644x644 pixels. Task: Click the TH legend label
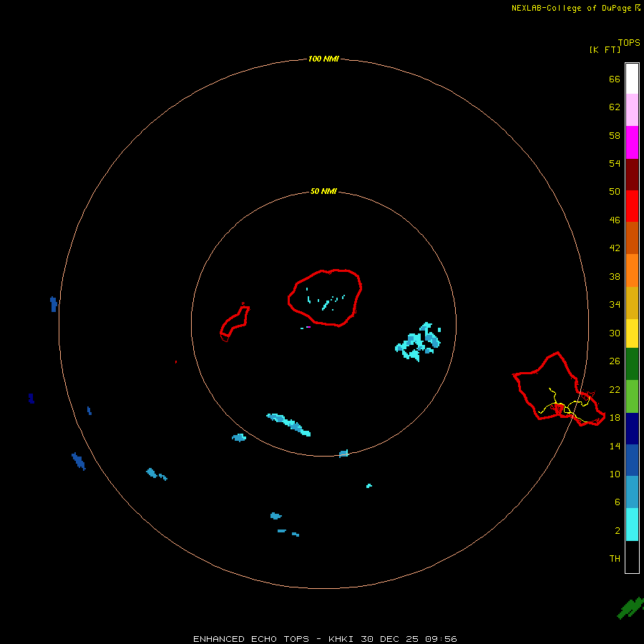615,559
